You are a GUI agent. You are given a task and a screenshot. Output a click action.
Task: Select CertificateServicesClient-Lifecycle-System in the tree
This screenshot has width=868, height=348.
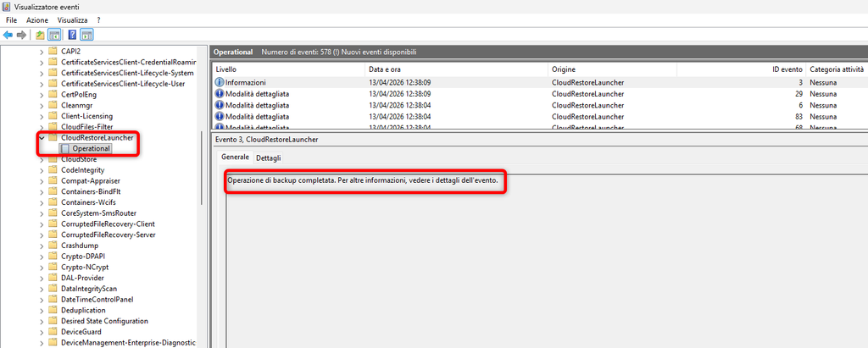(x=127, y=73)
